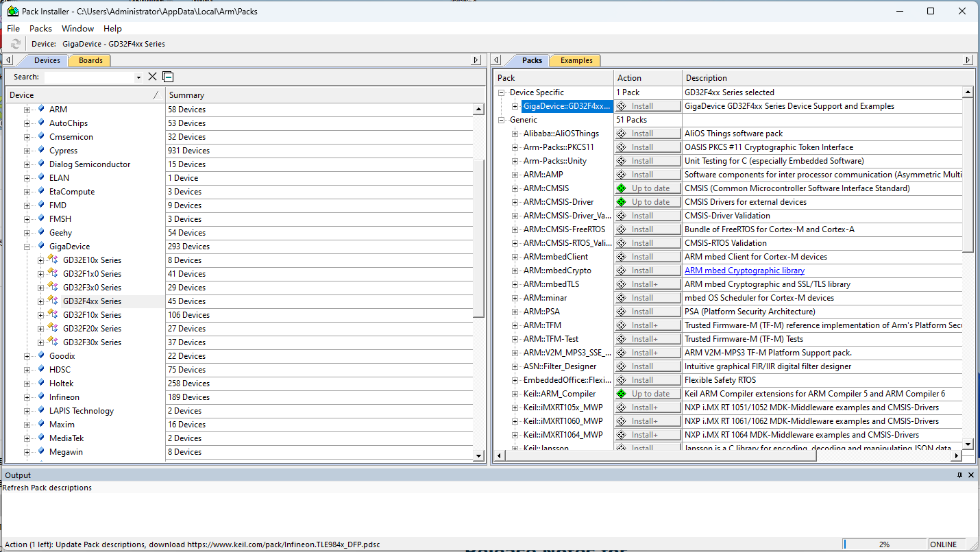
Task: Click the Pack Installer app icon in title bar
Action: pyautogui.click(x=12, y=11)
